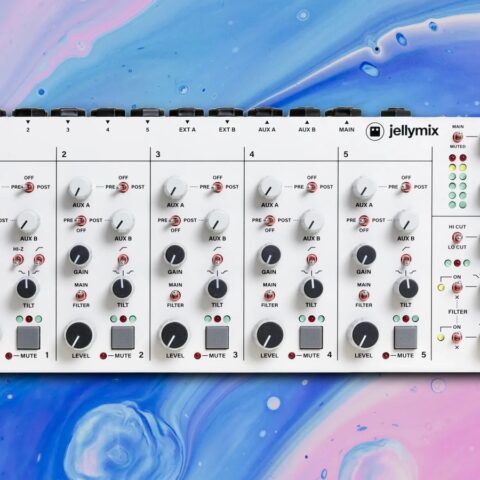Toggle the HI CUT/LO CUT switch
The image size is (480, 480).
(457, 237)
